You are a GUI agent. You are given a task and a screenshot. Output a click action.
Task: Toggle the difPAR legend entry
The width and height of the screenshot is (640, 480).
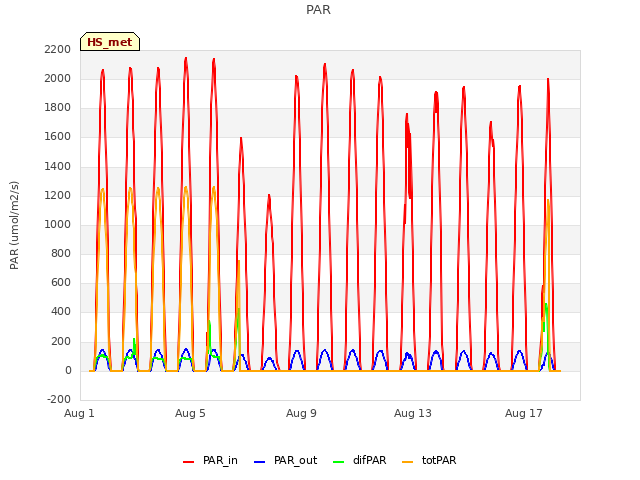[359, 460]
